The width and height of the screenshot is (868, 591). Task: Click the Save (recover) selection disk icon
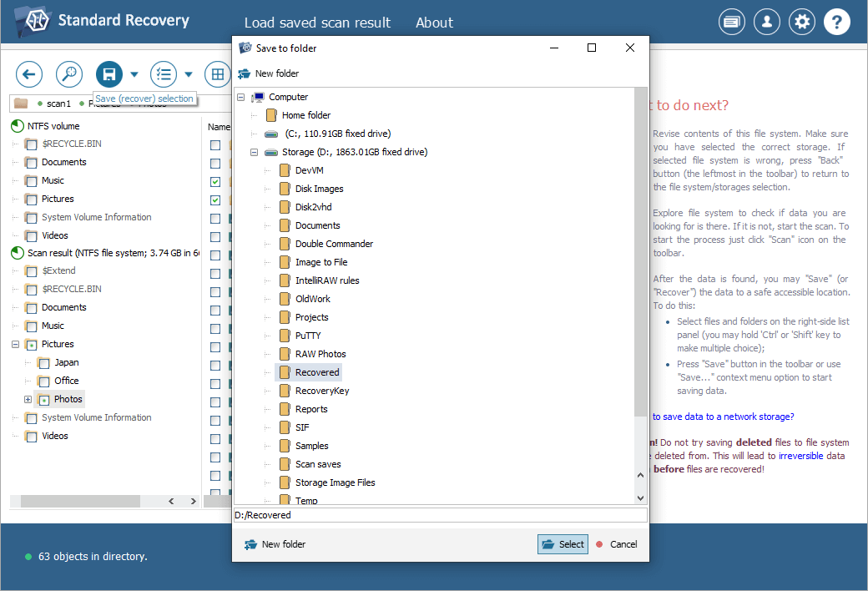109,74
